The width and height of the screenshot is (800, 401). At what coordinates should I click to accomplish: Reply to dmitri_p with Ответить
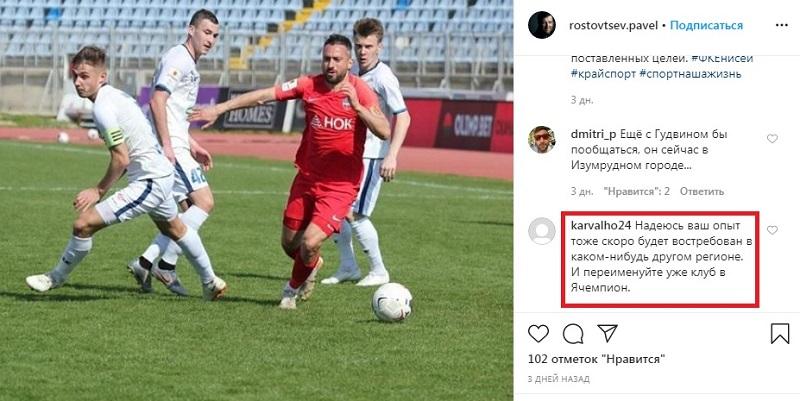click(x=702, y=191)
